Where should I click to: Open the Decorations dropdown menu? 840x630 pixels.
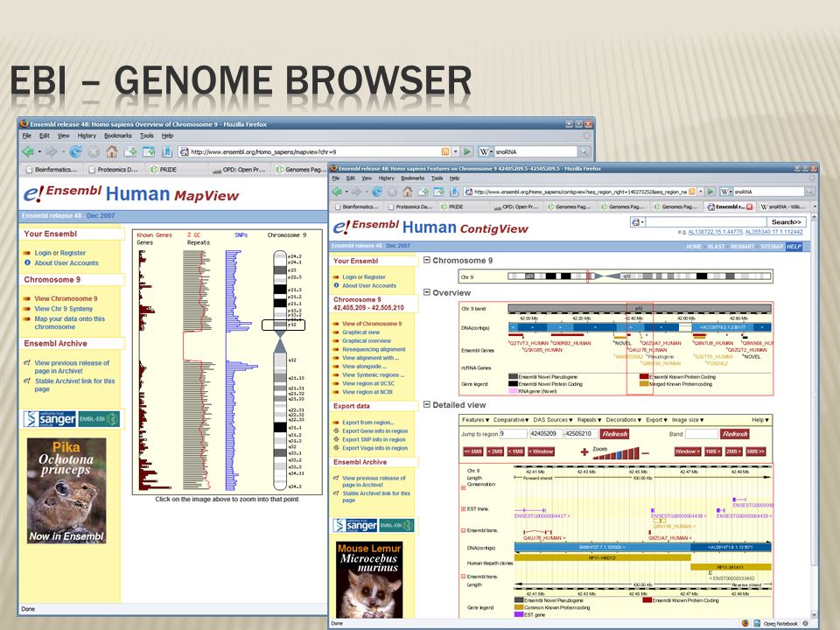[x=623, y=420]
